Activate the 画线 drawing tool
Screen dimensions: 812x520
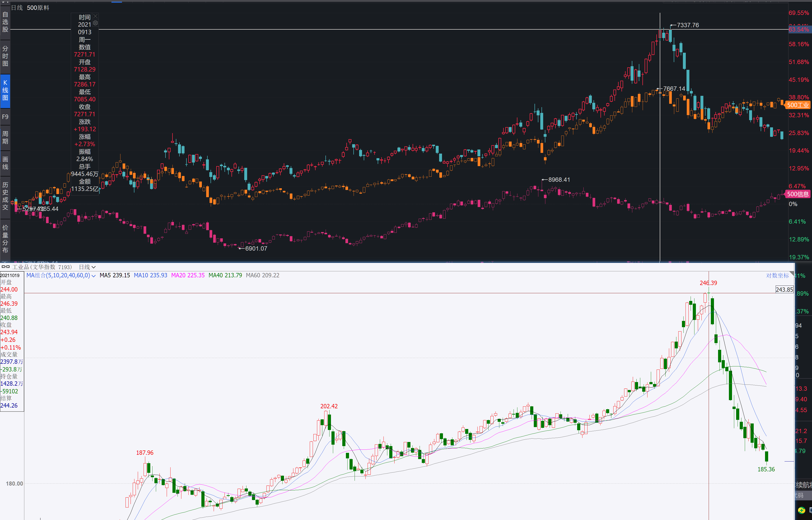pyautogui.click(x=5, y=163)
